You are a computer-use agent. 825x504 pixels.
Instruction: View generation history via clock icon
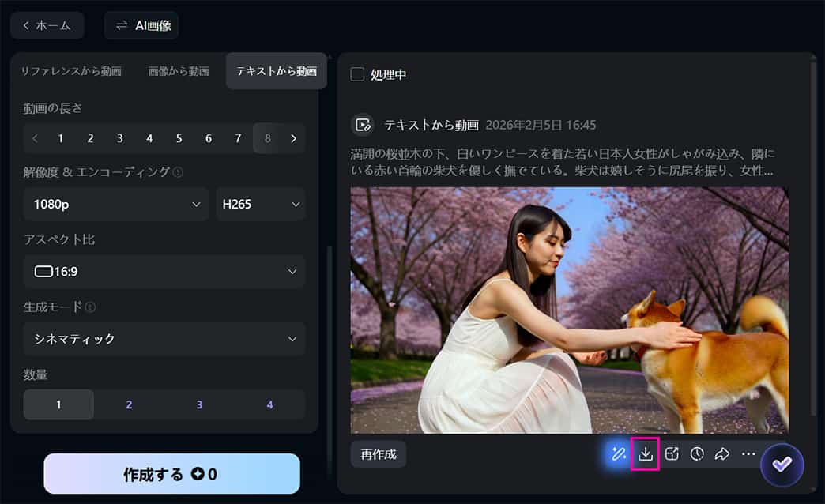pos(696,453)
